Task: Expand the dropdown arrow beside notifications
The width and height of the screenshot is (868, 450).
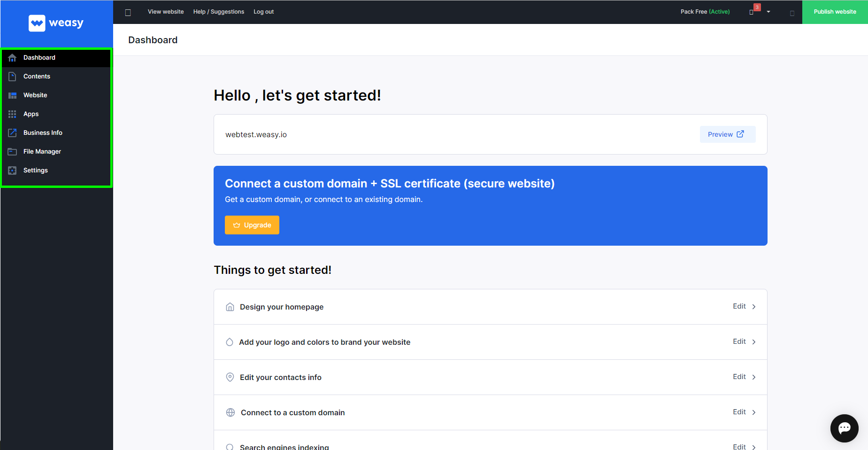Action: [x=768, y=12]
